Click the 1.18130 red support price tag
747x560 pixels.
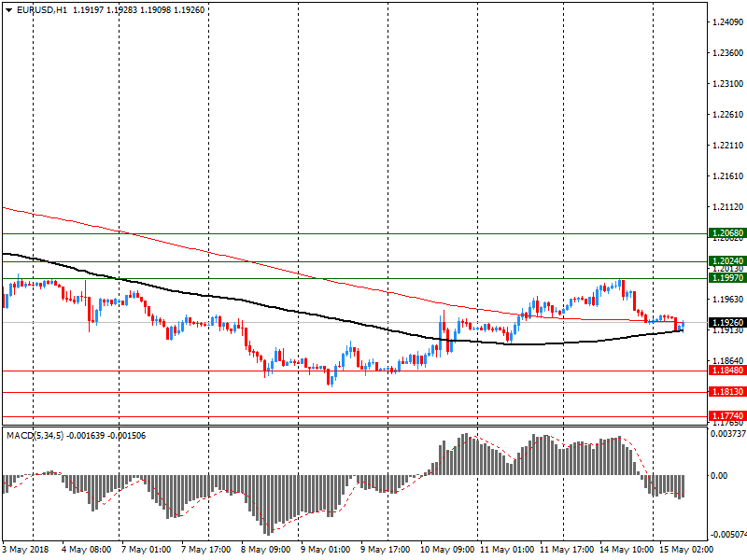coord(726,393)
